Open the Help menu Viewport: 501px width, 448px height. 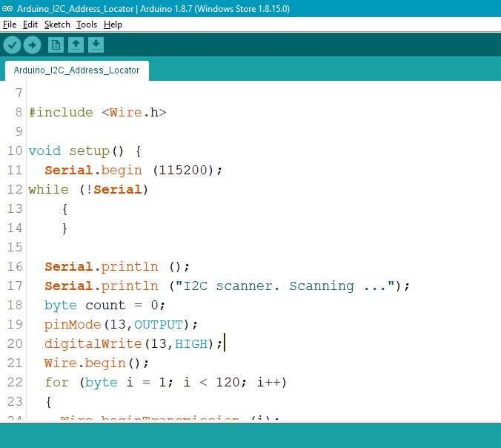pyautogui.click(x=113, y=24)
